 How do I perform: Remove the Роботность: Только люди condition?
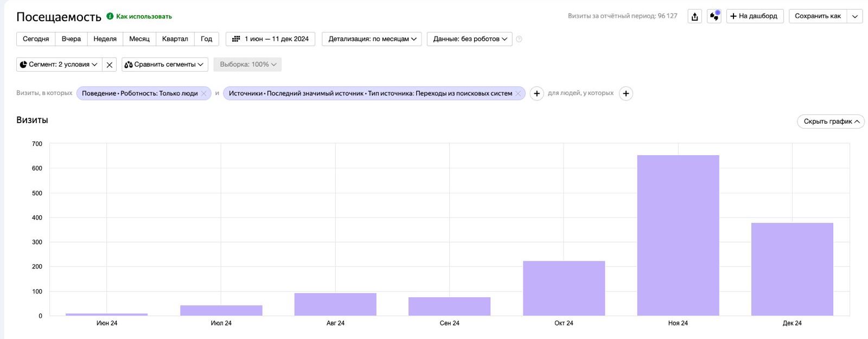204,93
